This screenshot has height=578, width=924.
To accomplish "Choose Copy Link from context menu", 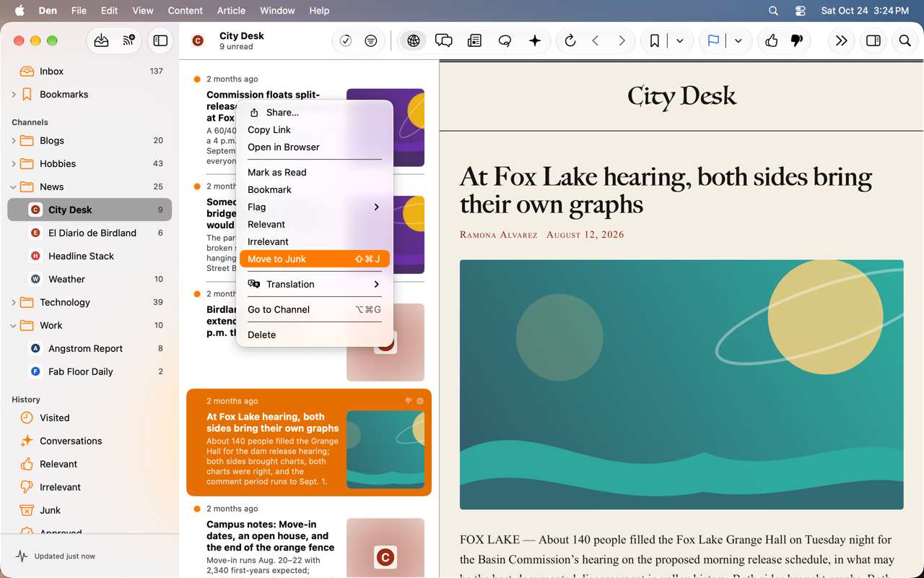I will (315, 129).
